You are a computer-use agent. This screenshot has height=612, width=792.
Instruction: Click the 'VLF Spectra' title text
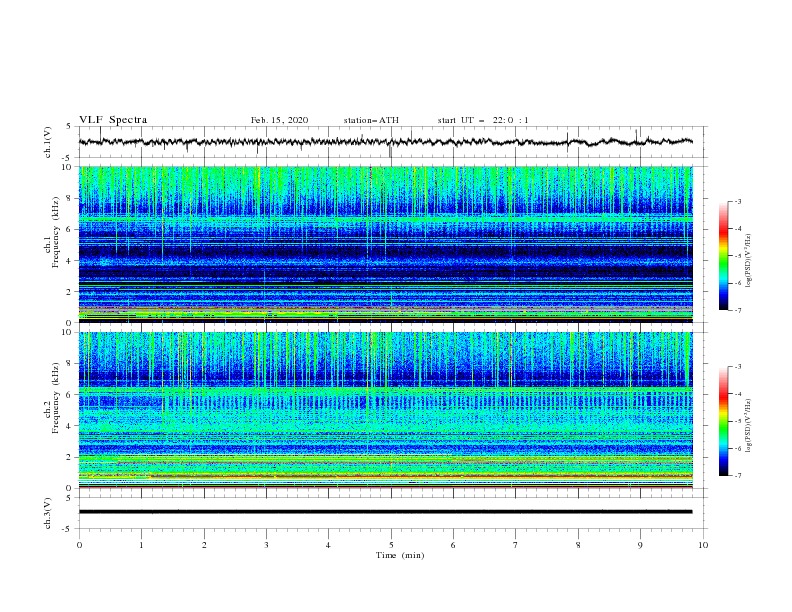pos(113,120)
